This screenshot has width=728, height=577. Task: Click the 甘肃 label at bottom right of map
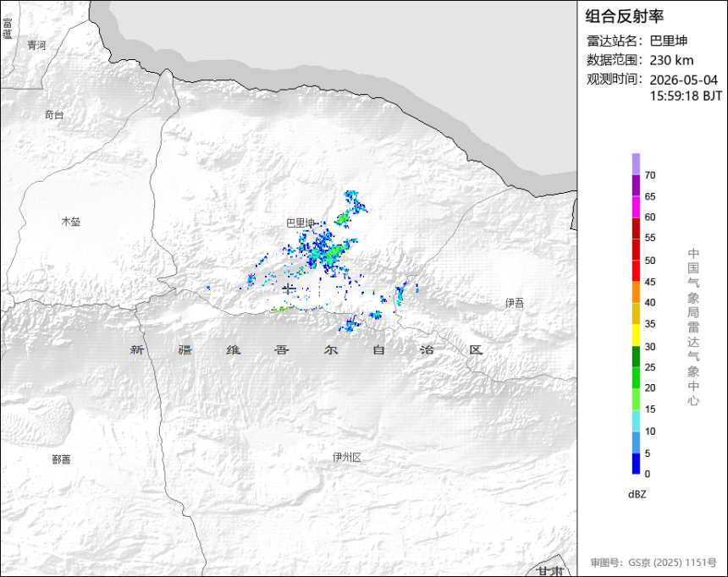click(x=550, y=571)
